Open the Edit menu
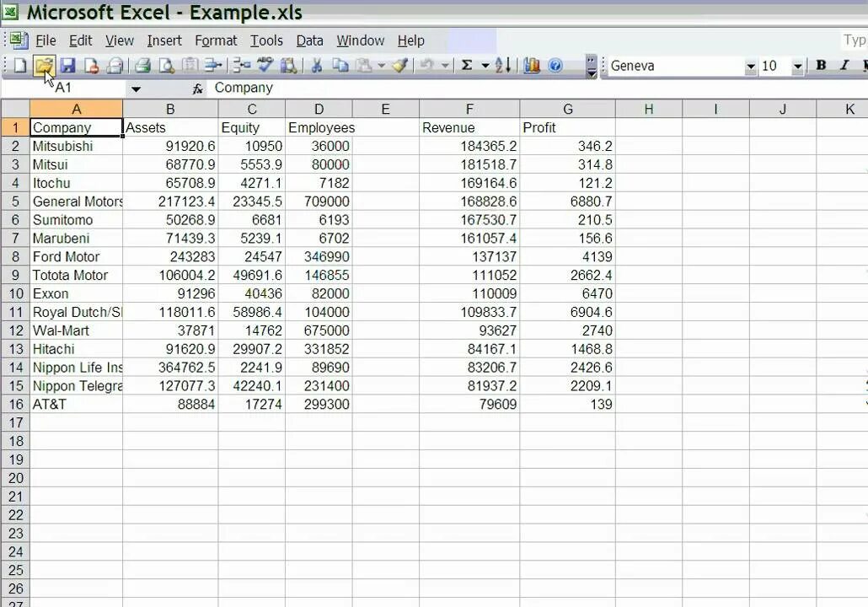Viewport: 868px width, 607px height. (x=80, y=40)
